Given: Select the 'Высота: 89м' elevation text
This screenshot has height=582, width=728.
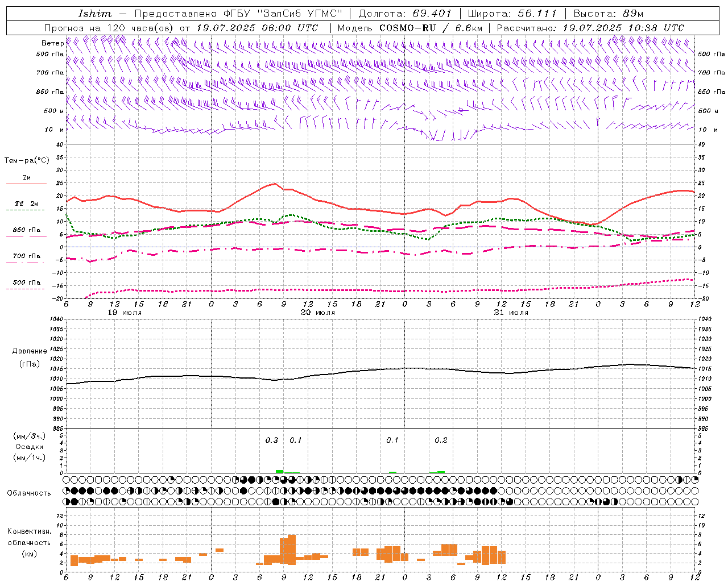Looking at the screenshot, I should click(609, 14).
